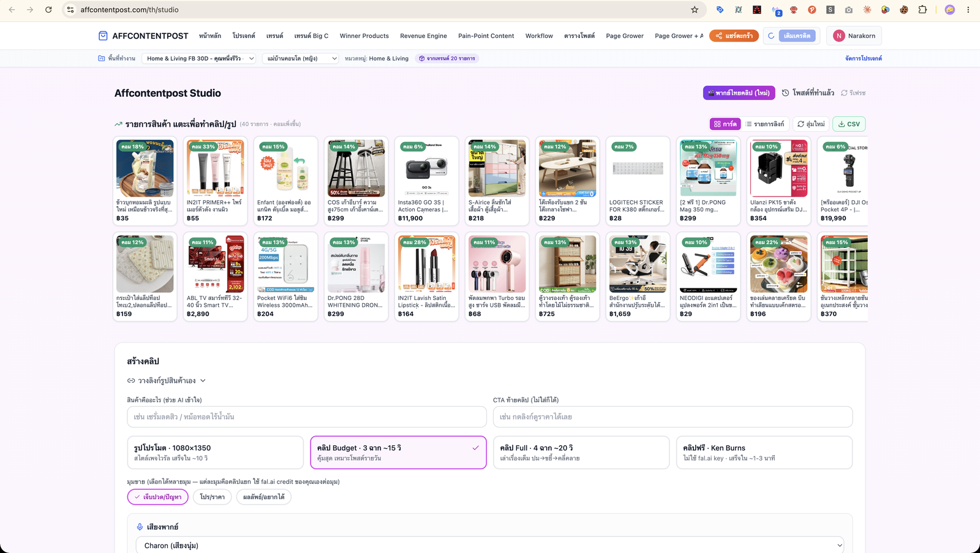Focus the สินค้าคืออะไร product description field
980x553 pixels.
307,416
